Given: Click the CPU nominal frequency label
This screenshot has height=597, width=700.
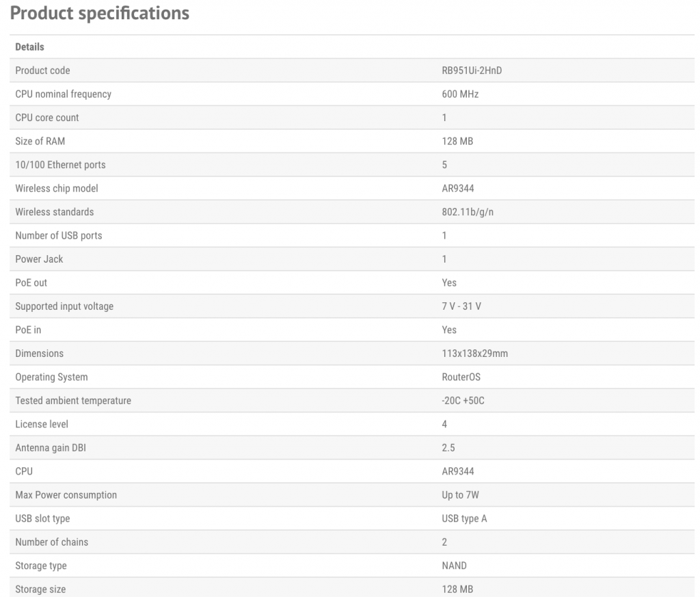Looking at the screenshot, I should pyautogui.click(x=63, y=94).
